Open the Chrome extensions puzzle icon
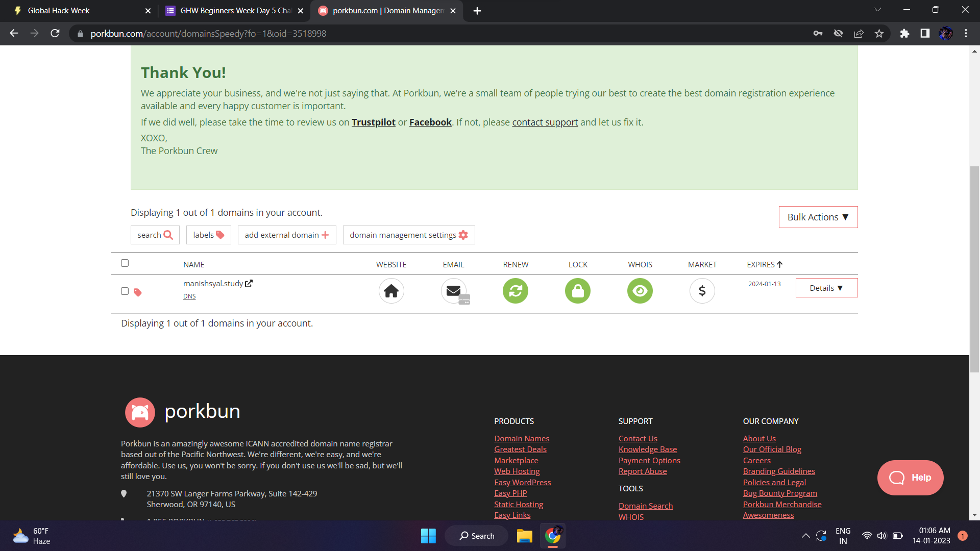The width and height of the screenshot is (980, 551). coord(904,34)
